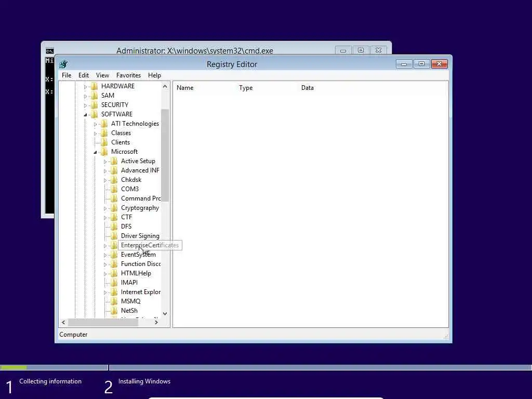Image resolution: width=532 pixels, height=399 pixels.
Task: Expand the HARDWARE key
Action: pyautogui.click(x=85, y=87)
